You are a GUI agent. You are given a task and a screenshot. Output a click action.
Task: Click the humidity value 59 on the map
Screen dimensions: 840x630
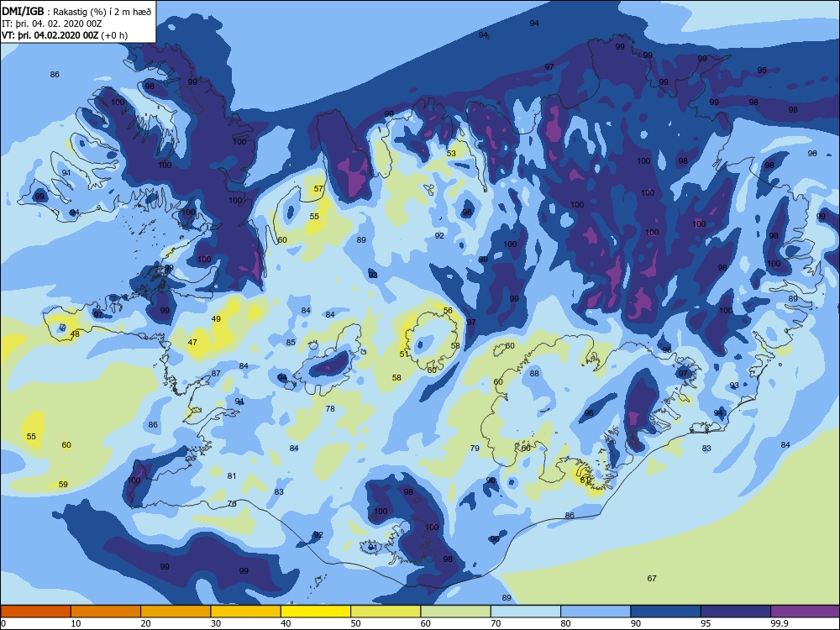point(63,485)
